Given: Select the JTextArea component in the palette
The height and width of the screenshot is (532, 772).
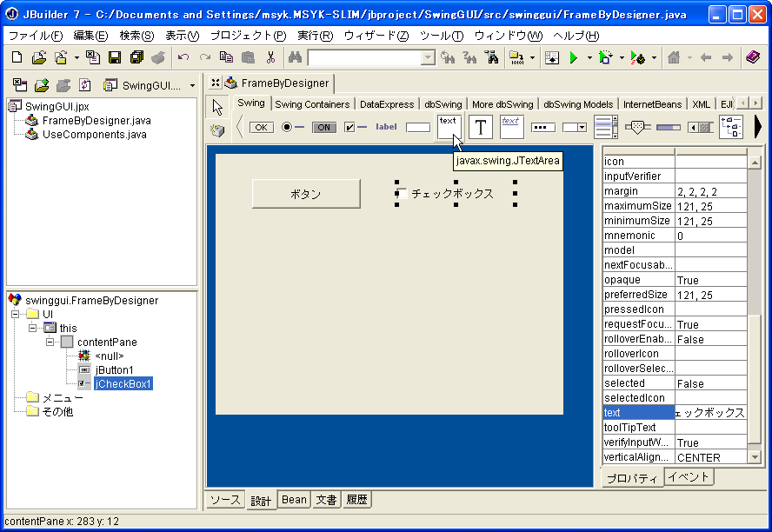Looking at the screenshot, I should pos(449,126).
